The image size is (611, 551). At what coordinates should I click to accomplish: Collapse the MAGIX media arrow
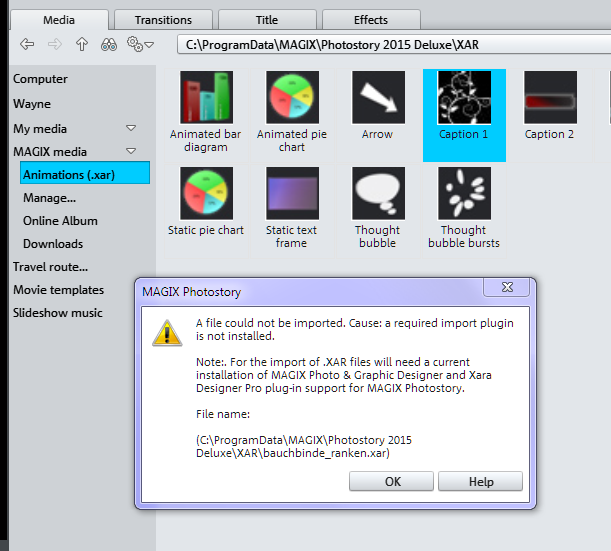coord(131,151)
